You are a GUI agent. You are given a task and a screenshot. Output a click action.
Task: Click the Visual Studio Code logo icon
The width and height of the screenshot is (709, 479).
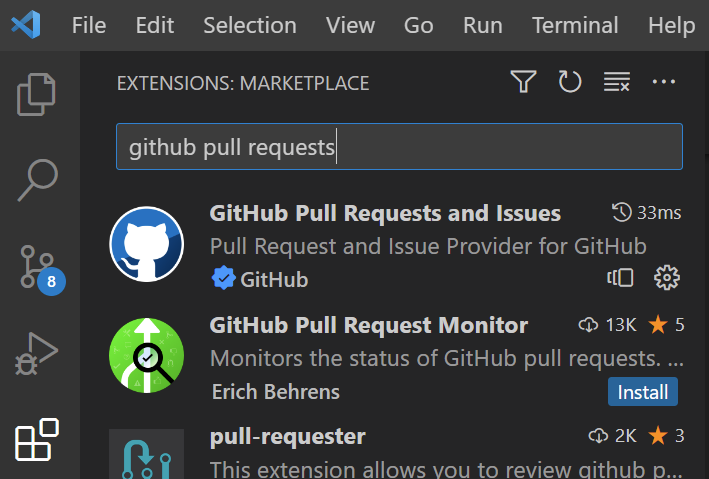pyautogui.click(x=26, y=24)
